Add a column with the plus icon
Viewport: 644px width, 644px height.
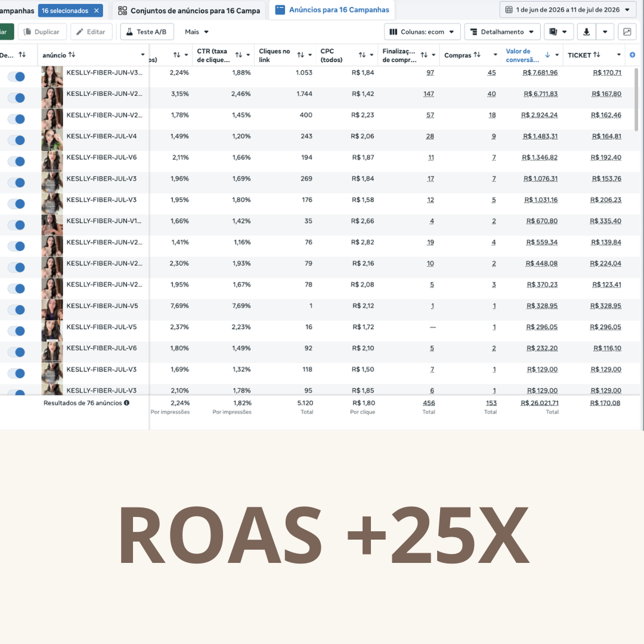[x=633, y=55]
